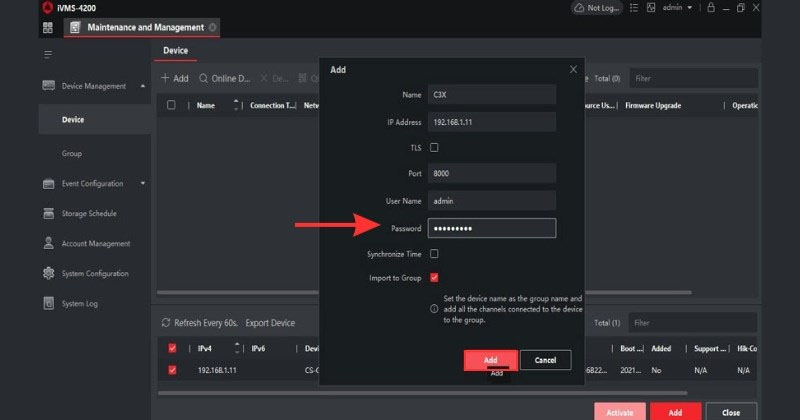The width and height of the screenshot is (800, 420).
Task: Open Account Management in the sidebar
Action: (95, 243)
